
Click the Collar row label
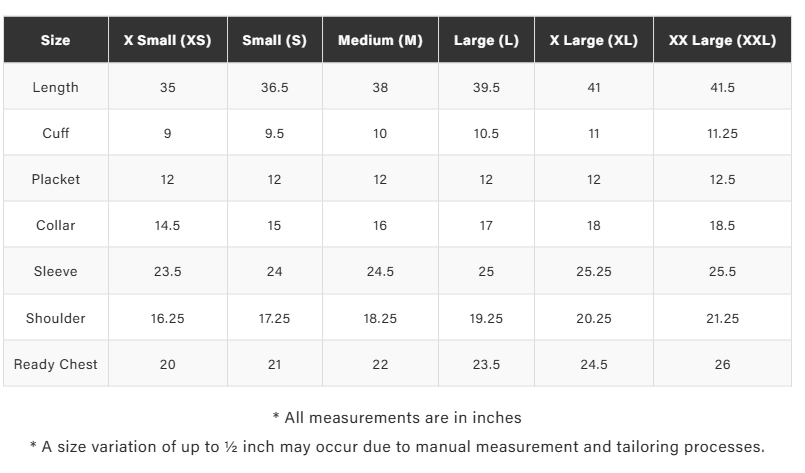[55, 225]
